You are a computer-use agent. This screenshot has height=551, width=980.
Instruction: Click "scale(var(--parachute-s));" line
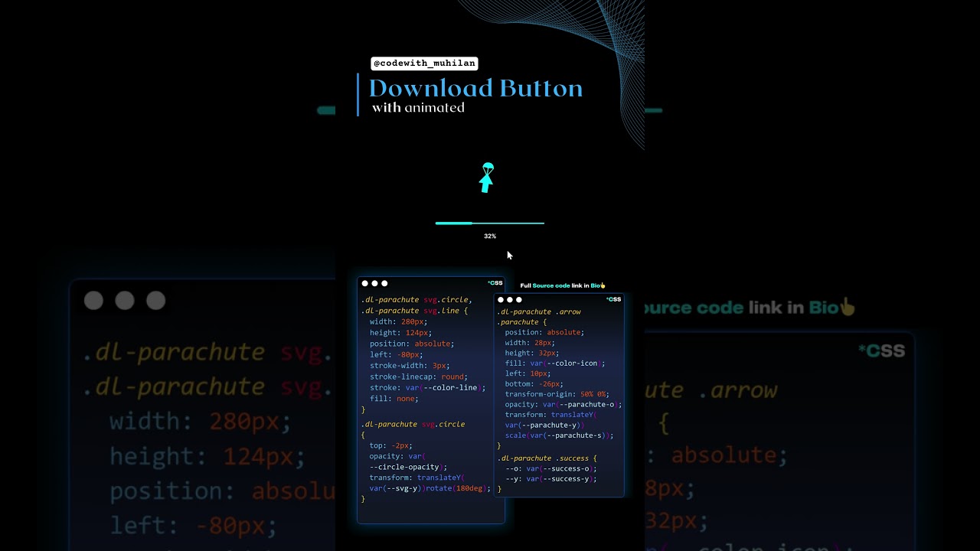pyautogui.click(x=559, y=435)
